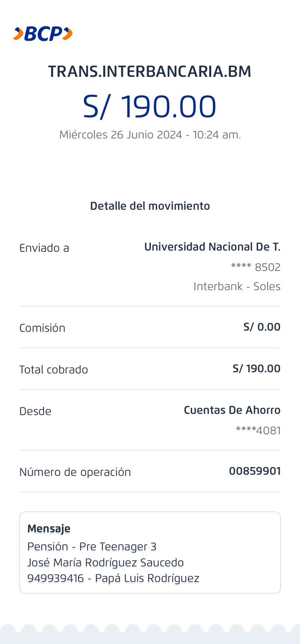Click the Número de operación label

75,472
